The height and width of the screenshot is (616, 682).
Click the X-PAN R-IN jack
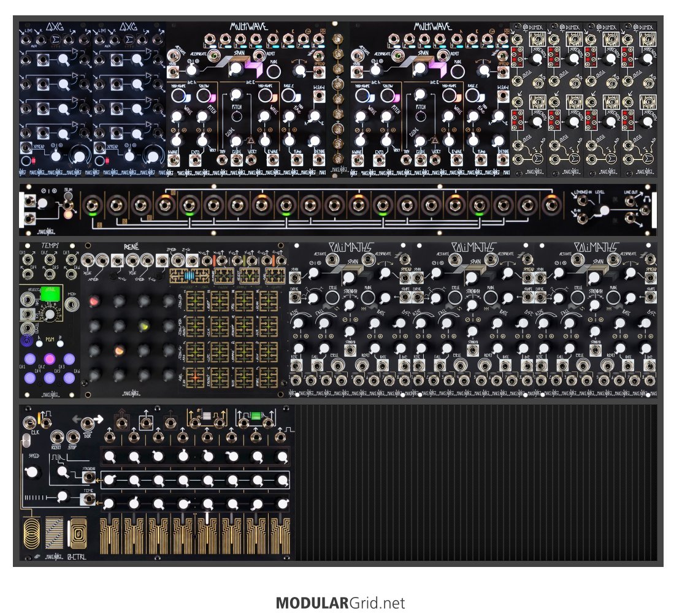click(582, 218)
